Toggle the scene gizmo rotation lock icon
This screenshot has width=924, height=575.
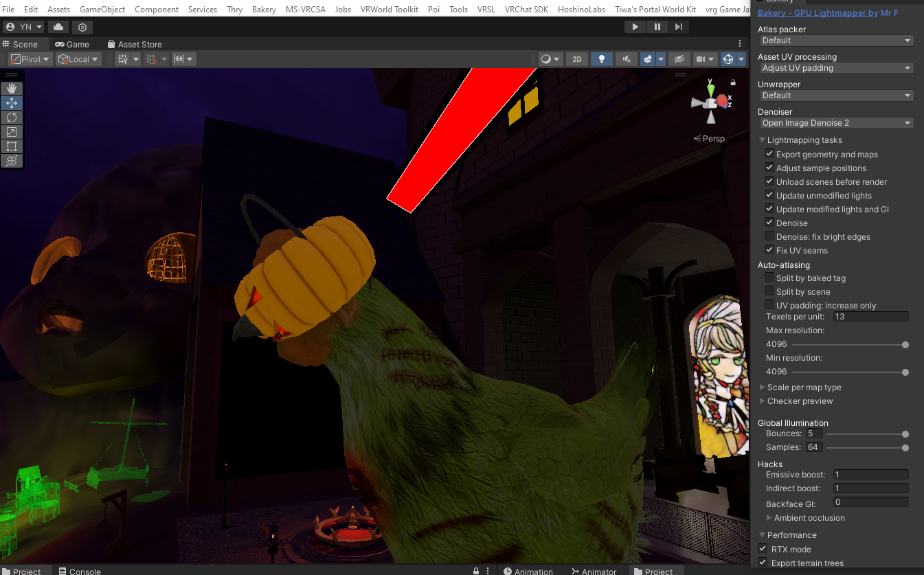(733, 82)
